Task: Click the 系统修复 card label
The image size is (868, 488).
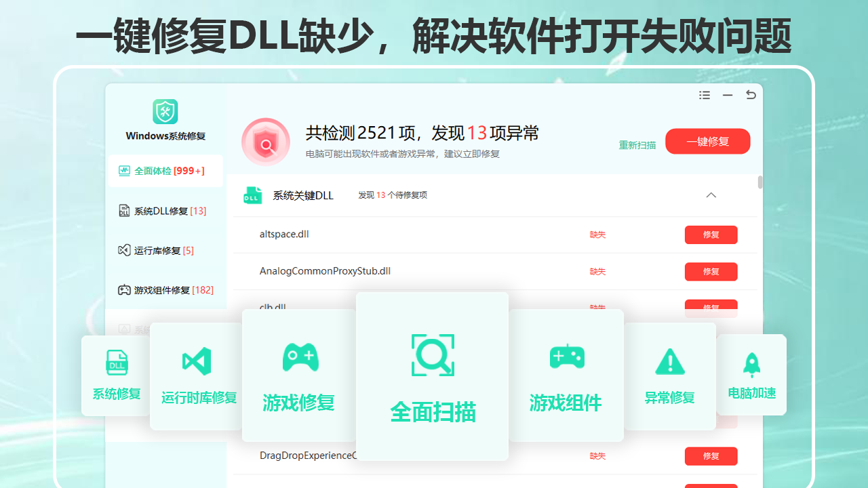Action: point(117,394)
